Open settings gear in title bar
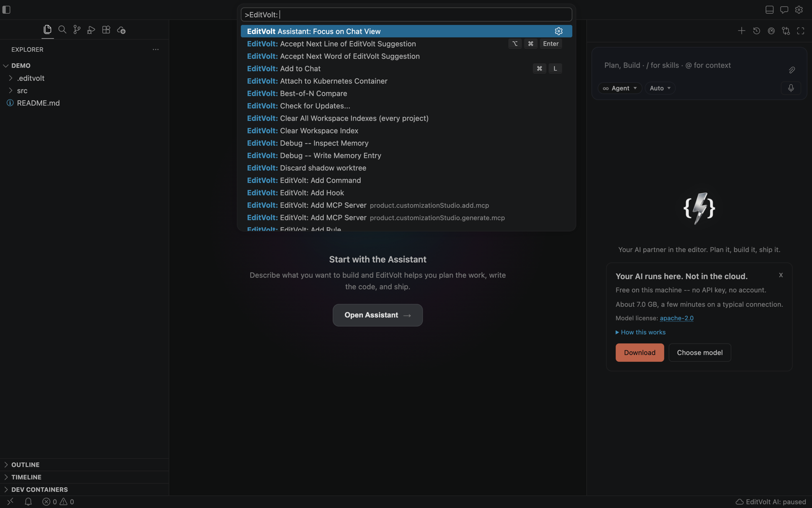The image size is (812, 508). (799, 10)
